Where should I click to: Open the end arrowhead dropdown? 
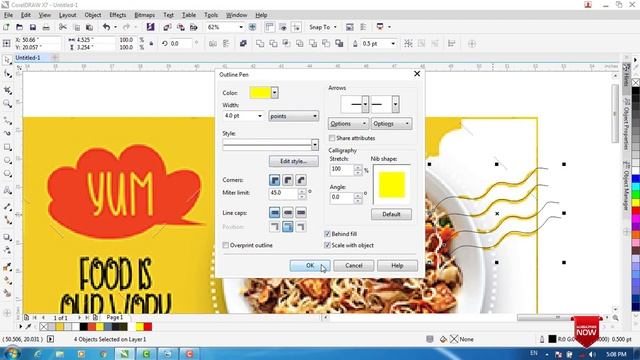[395, 104]
